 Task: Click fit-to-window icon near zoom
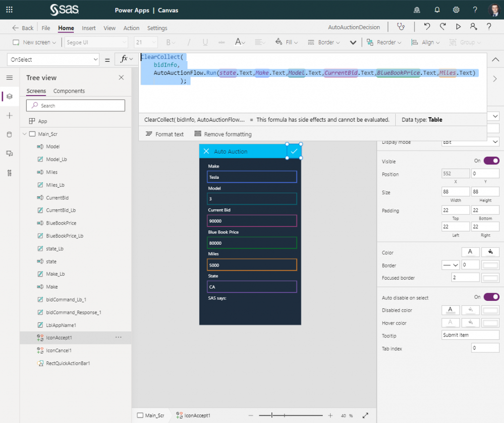(x=365, y=415)
